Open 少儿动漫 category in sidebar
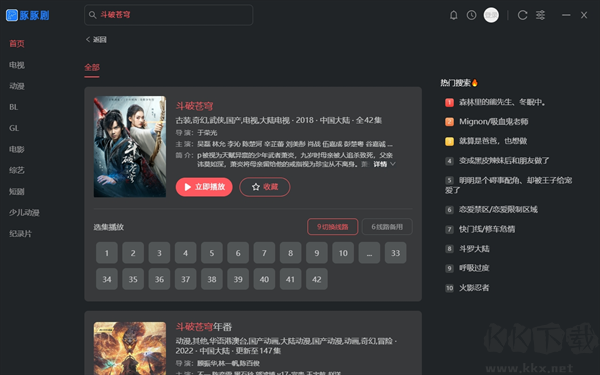600x375 pixels. coord(24,212)
